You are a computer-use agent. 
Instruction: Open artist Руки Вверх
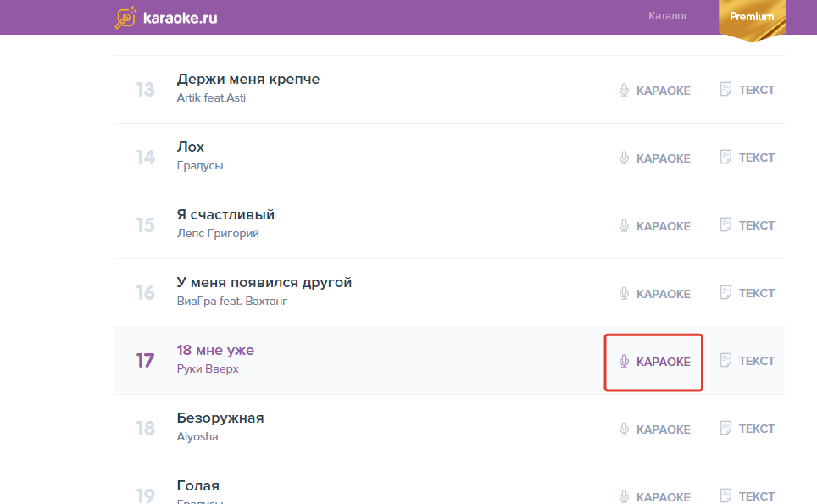tap(208, 369)
